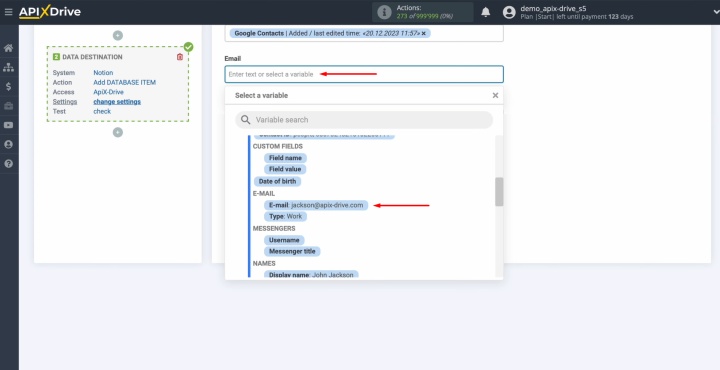Open the Actions info icon
The height and width of the screenshot is (370, 720).
(x=384, y=12)
